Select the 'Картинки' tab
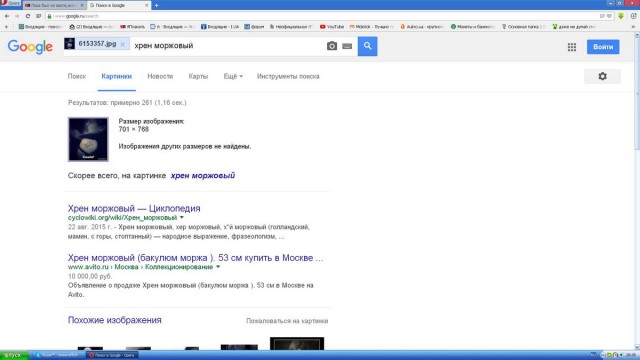The width and height of the screenshot is (640, 360). [116, 76]
